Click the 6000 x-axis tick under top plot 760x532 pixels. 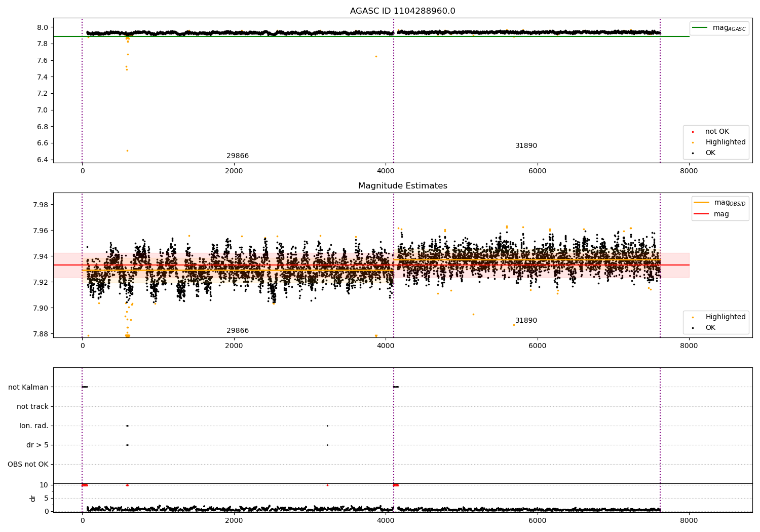coord(537,171)
